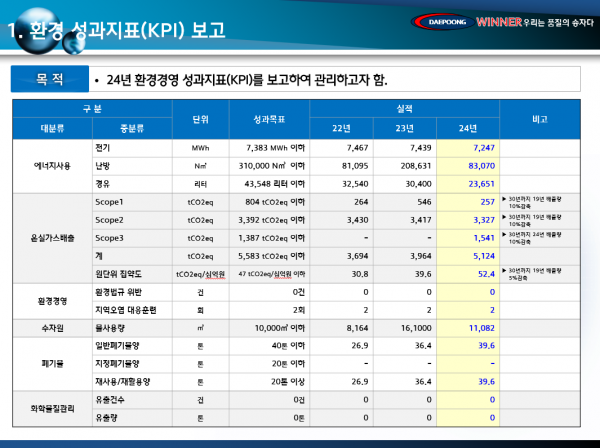Click the DAEPOONG oval logo
Screen dimensions: 600x448
443,22
